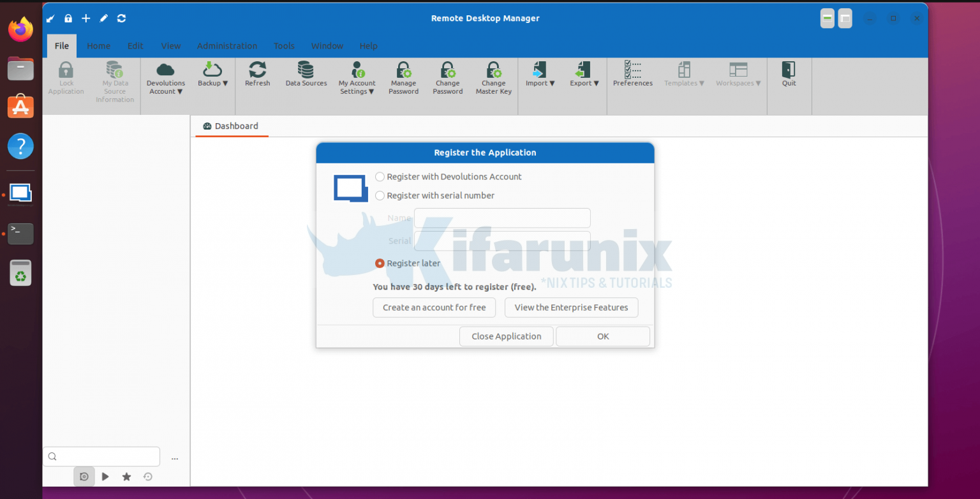The height and width of the screenshot is (499, 980).
Task: Click the Name input field
Action: point(502,218)
